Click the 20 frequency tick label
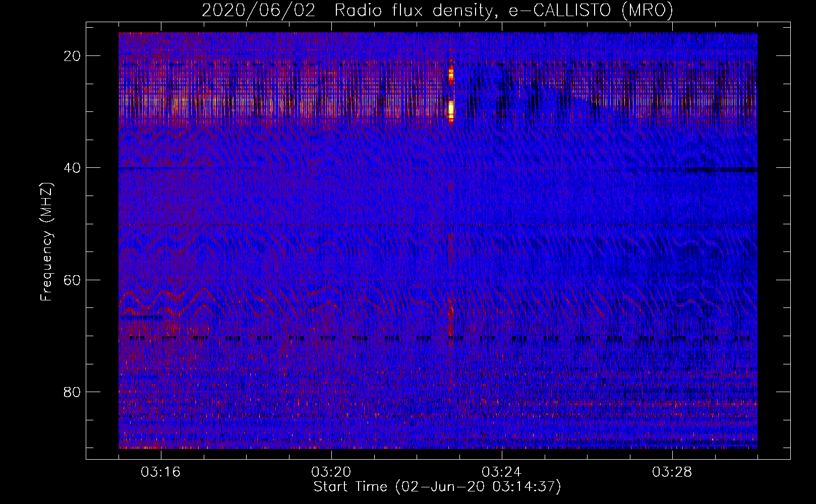 pyautogui.click(x=73, y=56)
